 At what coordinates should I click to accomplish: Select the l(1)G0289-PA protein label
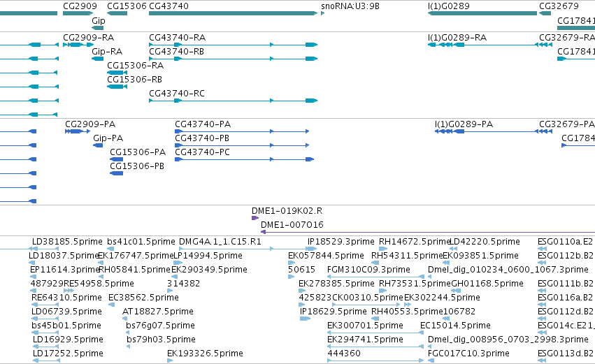[x=464, y=124]
